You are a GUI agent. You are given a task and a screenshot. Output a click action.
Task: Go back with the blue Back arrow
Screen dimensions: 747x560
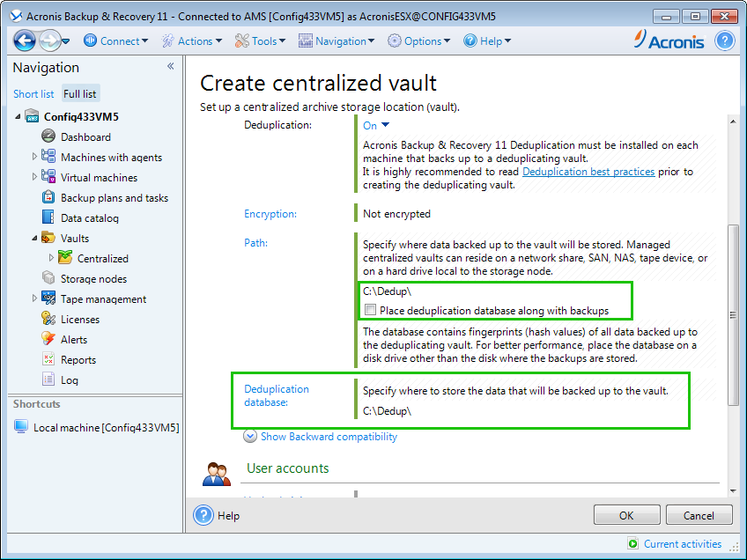(x=25, y=41)
